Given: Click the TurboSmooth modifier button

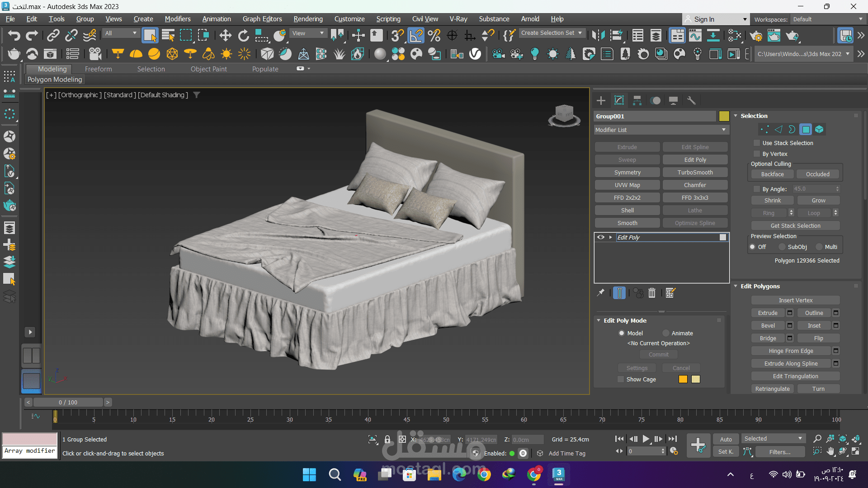Looking at the screenshot, I should click(695, 172).
